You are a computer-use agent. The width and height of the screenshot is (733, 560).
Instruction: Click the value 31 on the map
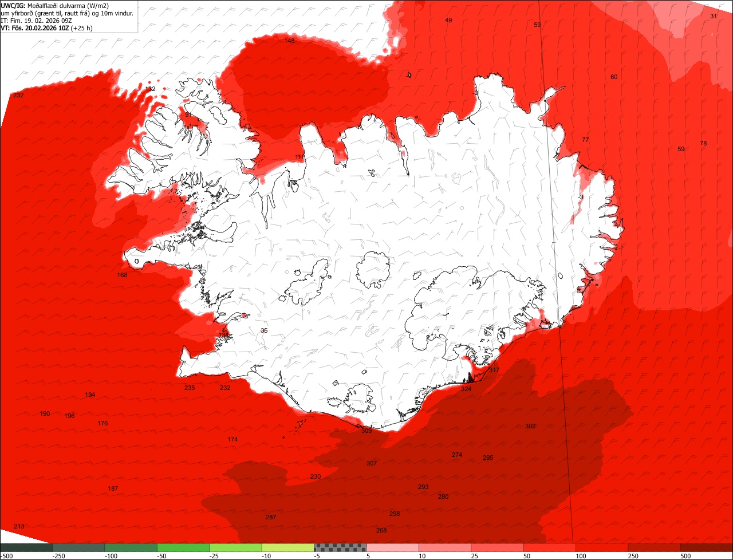coord(714,16)
